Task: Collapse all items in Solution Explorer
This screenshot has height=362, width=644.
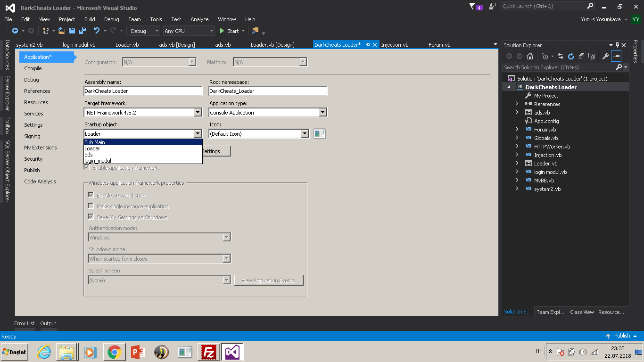Action: [x=581, y=56]
